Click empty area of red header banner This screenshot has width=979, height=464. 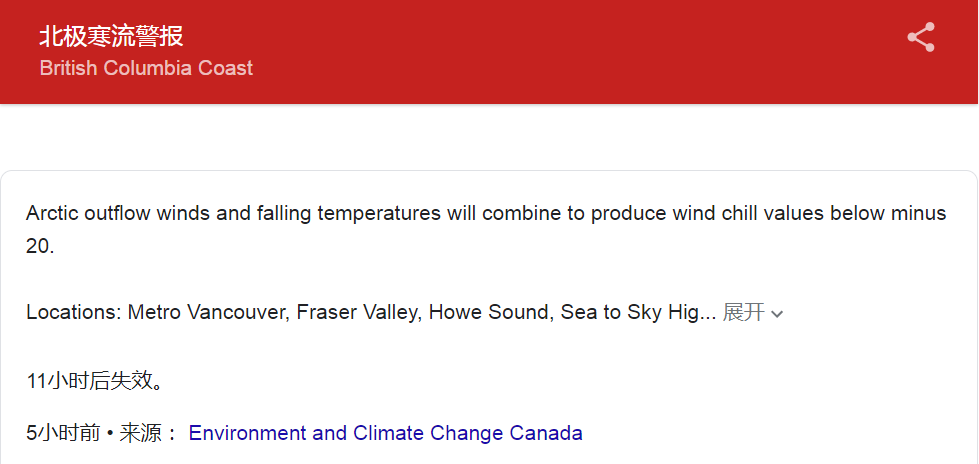coord(562,51)
